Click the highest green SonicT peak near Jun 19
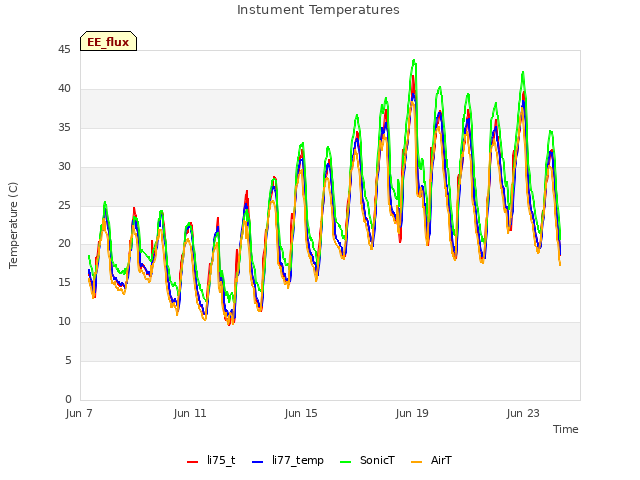640x480 pixels. click(414, 60)
